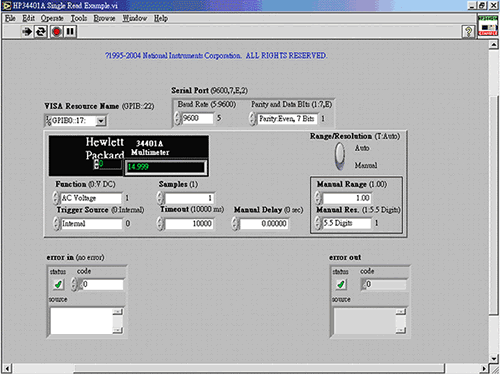The height and width of the screenshot is (374, 500).
Task: Click error in source scroll up arrow
Action: tap(118, 312)
